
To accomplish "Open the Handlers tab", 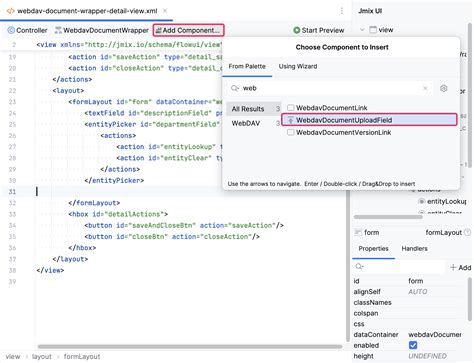I will point(414,249).
